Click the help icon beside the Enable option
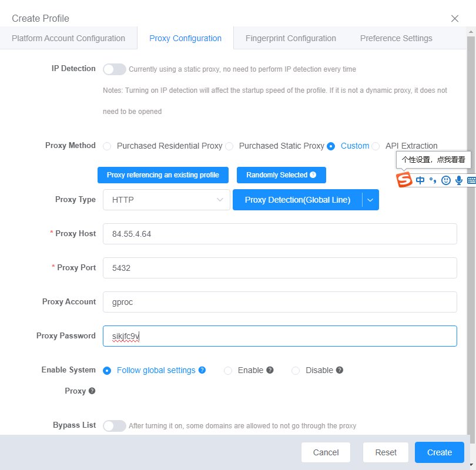 click(x=270, y=370)
